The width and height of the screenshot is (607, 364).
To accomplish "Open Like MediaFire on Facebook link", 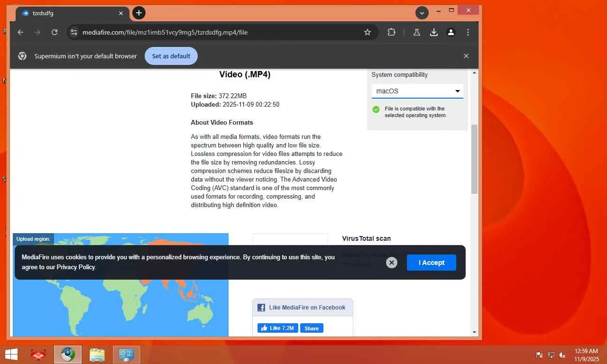I will 307,308.
